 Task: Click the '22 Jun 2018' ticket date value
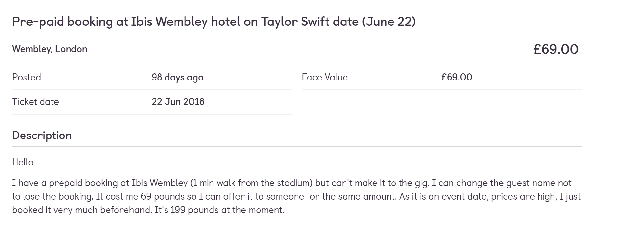pos(178,102)
